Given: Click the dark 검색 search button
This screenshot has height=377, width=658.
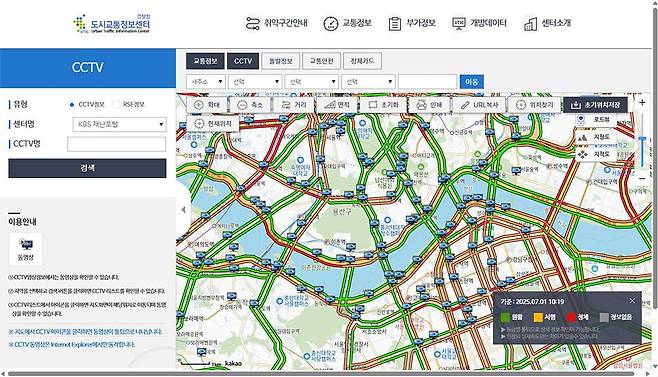Looking at the screenshot, I should coord(87,168).
